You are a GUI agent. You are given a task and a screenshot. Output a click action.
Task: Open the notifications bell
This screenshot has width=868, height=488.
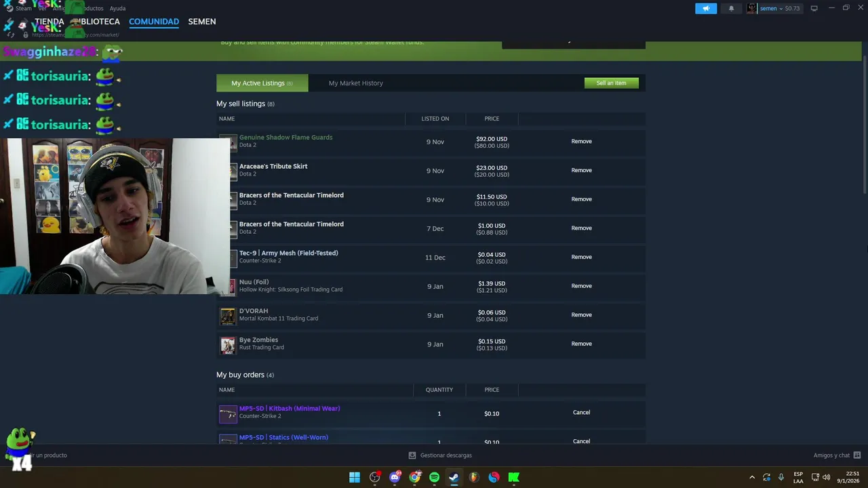731,8
